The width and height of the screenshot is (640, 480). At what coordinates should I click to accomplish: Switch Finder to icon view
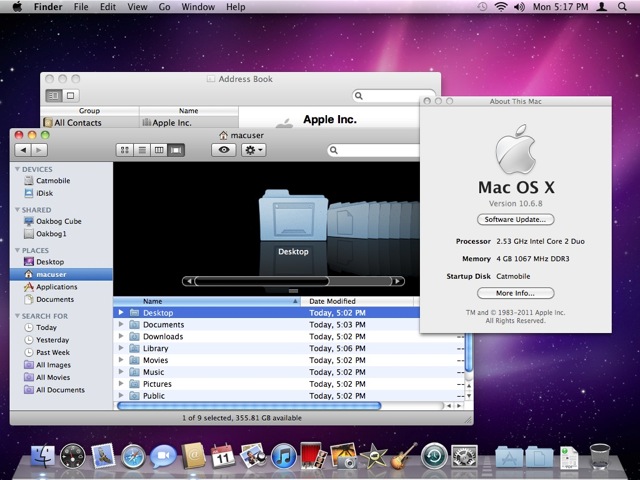tap(125, 149)
